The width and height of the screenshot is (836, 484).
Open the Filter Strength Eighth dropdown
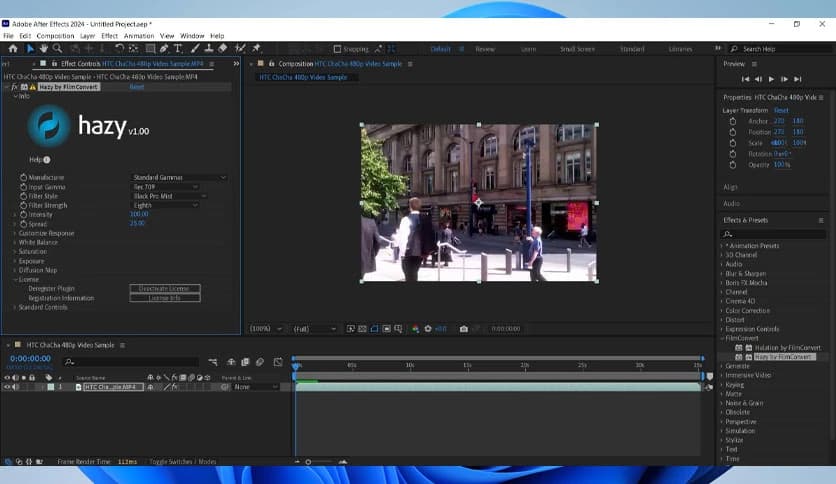(x=165, y=205)
